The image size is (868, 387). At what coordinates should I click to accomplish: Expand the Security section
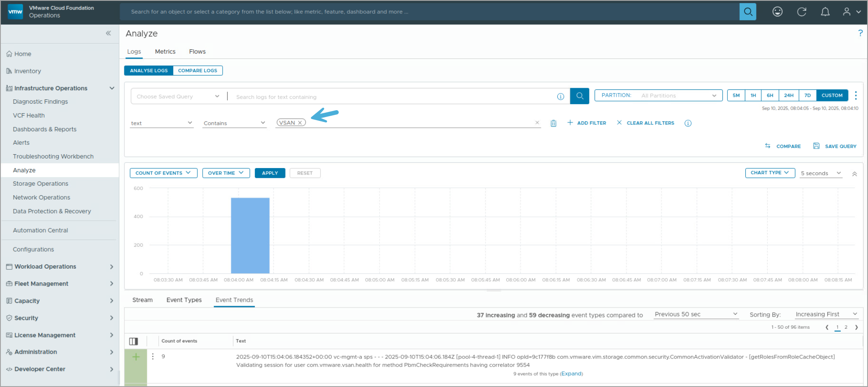111,318
